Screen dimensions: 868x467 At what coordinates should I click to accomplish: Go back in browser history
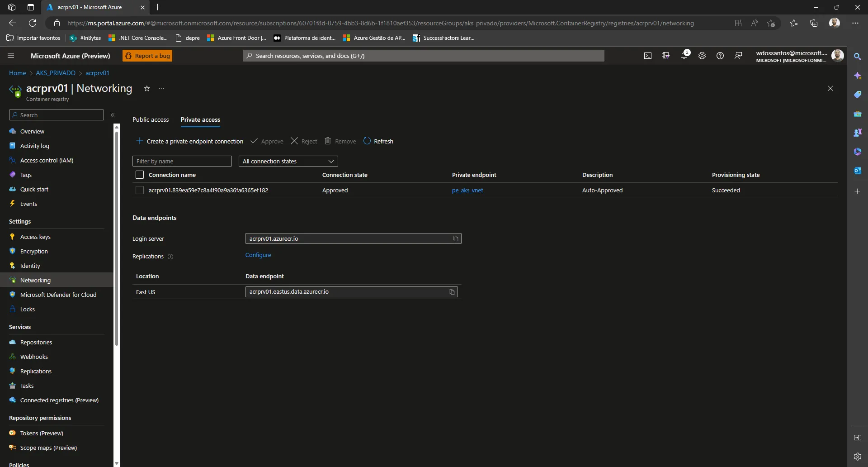tap(13, 23)
